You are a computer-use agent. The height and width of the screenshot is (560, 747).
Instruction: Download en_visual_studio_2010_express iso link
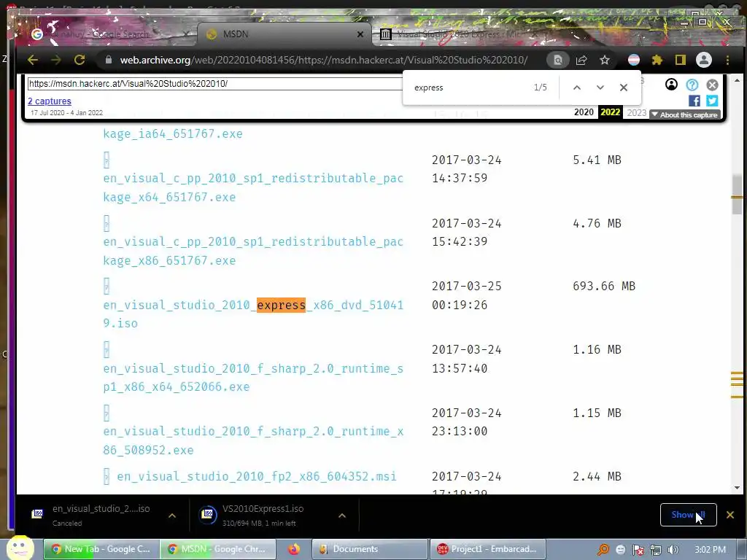(253, 314)
